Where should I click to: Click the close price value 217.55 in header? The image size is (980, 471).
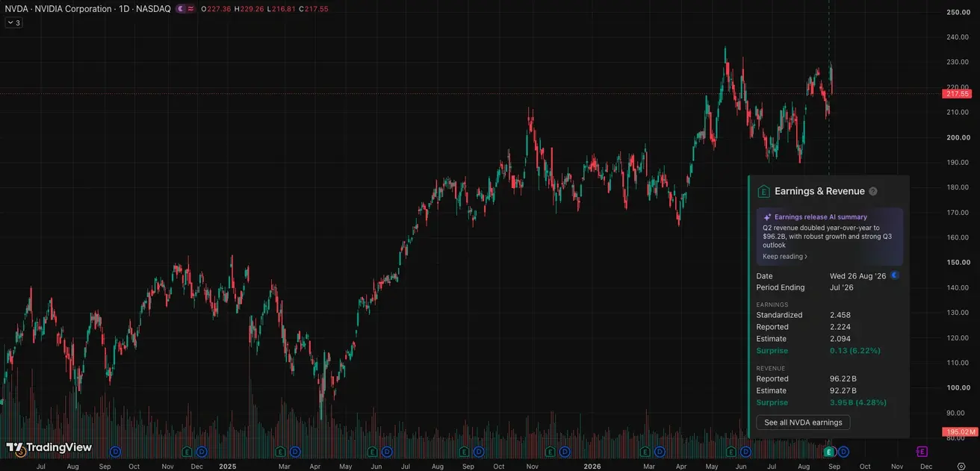(316, 9)
